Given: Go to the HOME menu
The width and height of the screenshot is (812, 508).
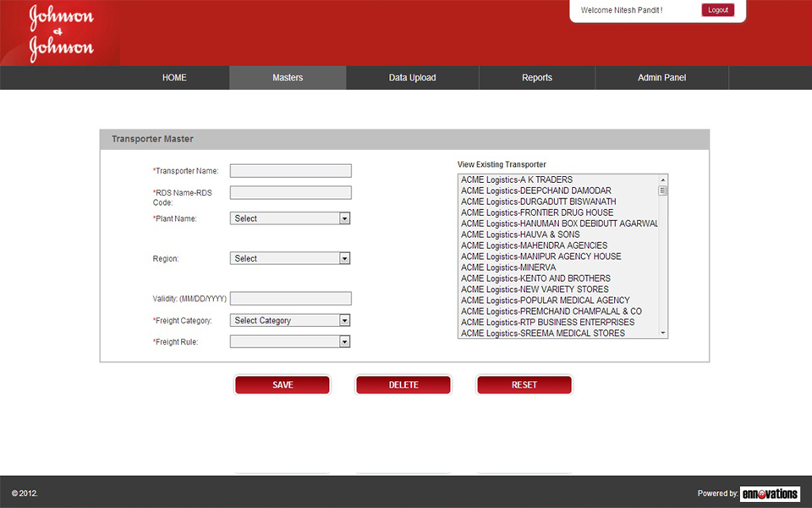Looking at the screenshot, I should pyautogui.click(x=174, y=78).
